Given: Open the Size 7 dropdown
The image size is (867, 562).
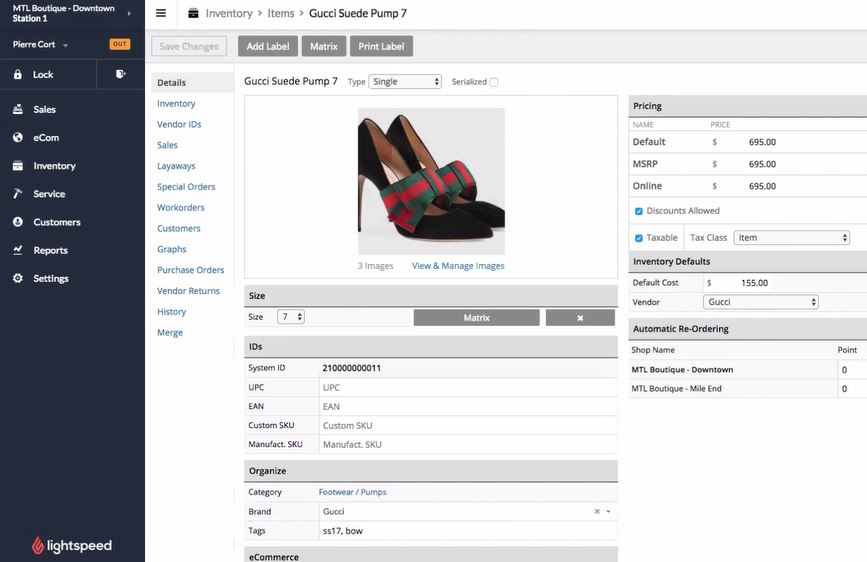Looking at the screenshot, I should (x=291, y=317).
